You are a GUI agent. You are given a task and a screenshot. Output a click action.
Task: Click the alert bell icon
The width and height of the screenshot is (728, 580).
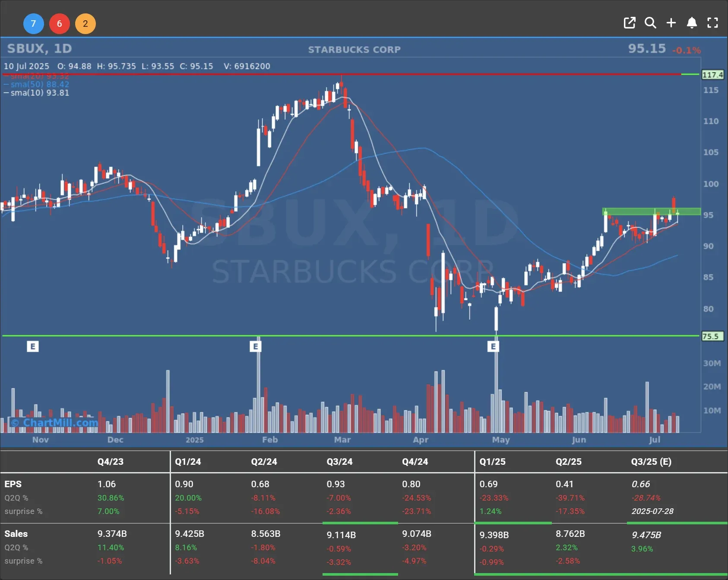click(692, 23)
